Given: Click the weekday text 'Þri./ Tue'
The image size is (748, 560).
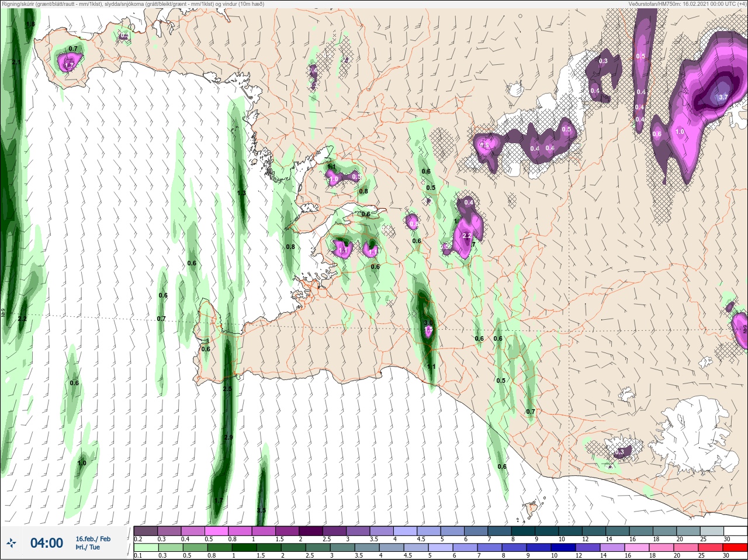Looking at the screenshot, I should (88, 547).
